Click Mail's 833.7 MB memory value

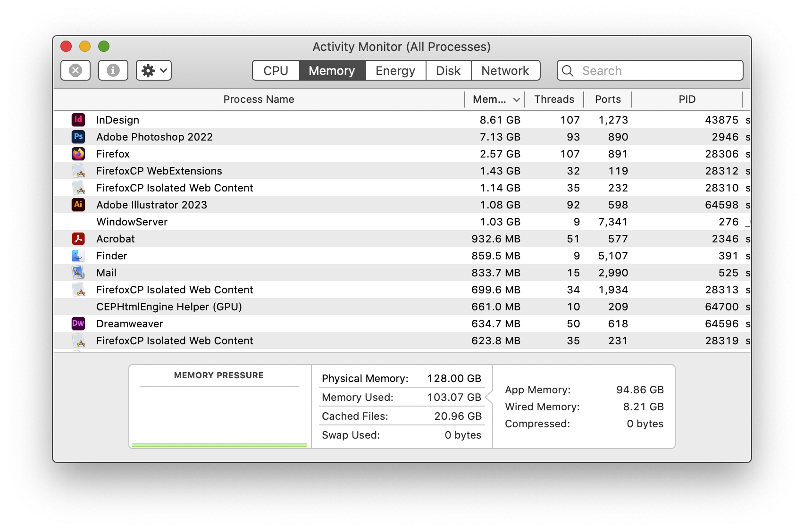(x=496, y=273)
